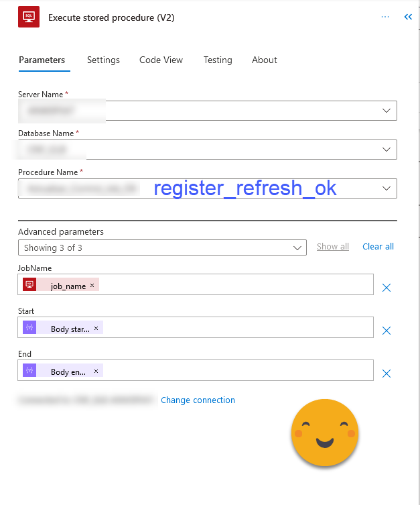This screenshot has height=505, width=420.
Task: Click the SQL connector icon in header
Action: pyautogui.click(x=29, y=17)
